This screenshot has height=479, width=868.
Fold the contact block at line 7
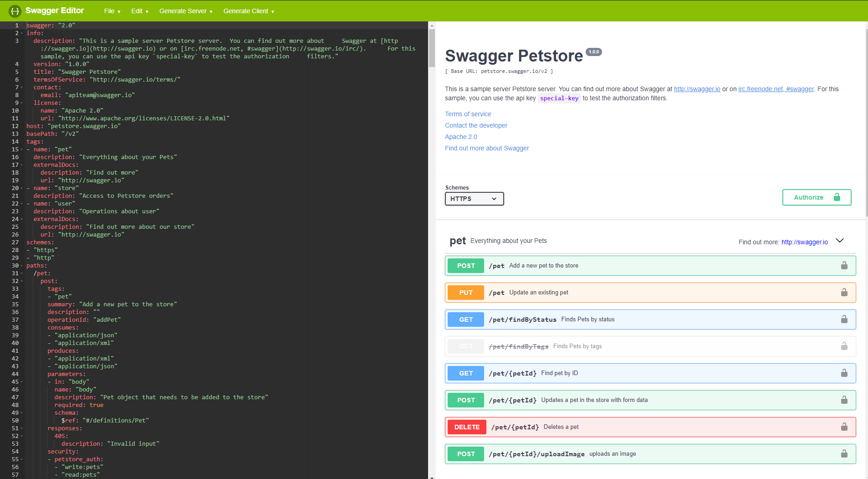coord(21,88)
